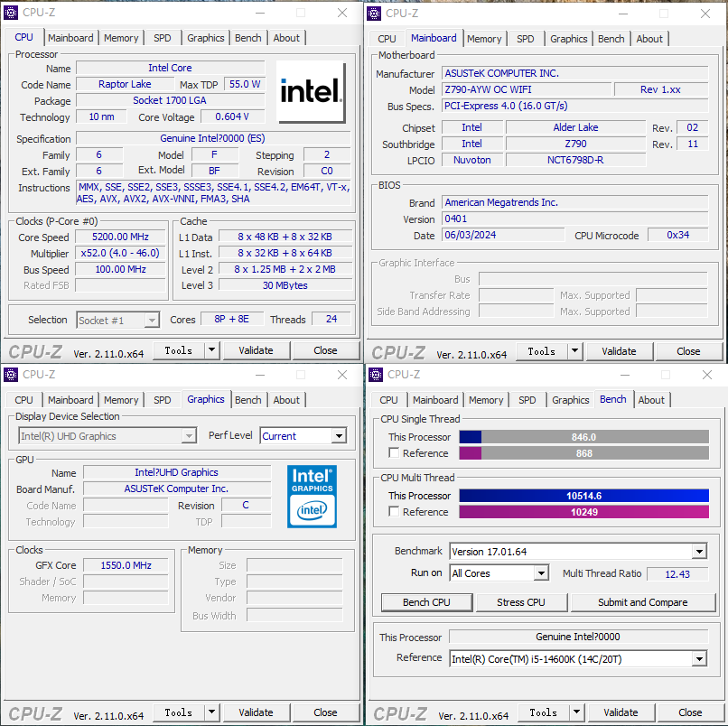
Task: Click the Specification field Genuine Intel?0000 (ES)
Action: tap(212, 138)
